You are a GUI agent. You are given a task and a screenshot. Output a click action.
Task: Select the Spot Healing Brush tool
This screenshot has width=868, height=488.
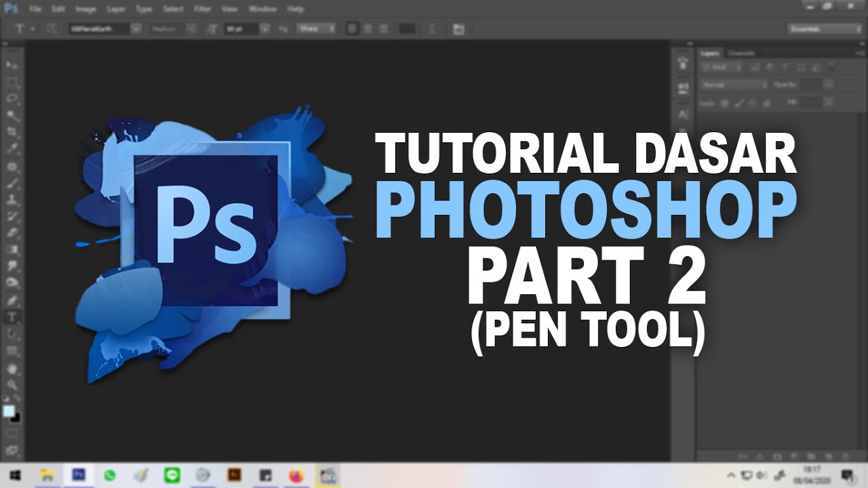click(x=12, y=166)
